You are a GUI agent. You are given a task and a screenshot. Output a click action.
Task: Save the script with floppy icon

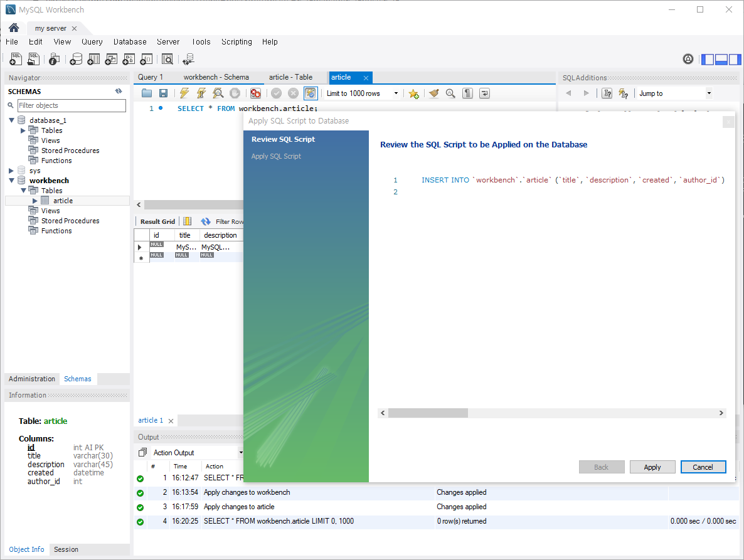pyautogui.click(x=163, y=93)
